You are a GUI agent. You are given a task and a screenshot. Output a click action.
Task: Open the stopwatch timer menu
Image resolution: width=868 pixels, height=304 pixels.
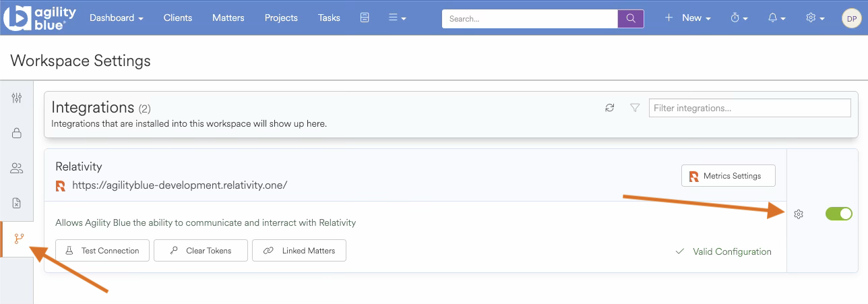(739, 18)
